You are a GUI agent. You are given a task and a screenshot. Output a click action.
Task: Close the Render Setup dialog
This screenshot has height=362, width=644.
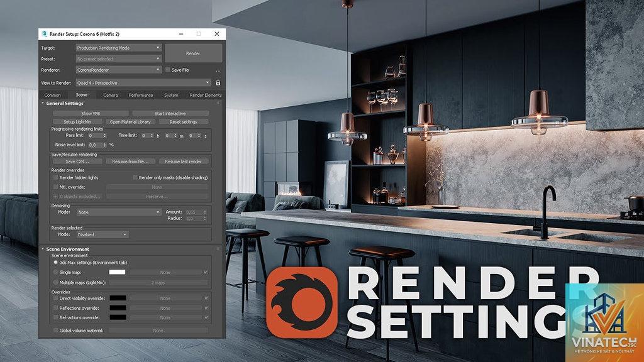[217, 34]
